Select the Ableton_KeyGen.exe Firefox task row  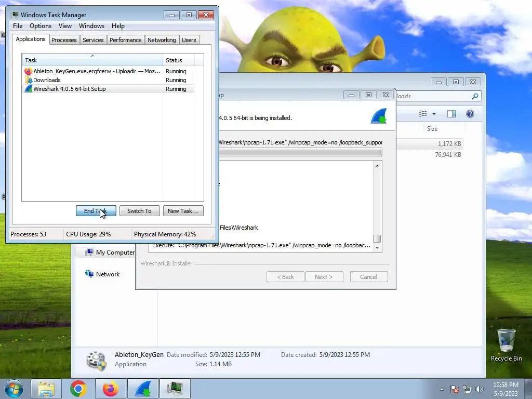(x=108, y=71)
